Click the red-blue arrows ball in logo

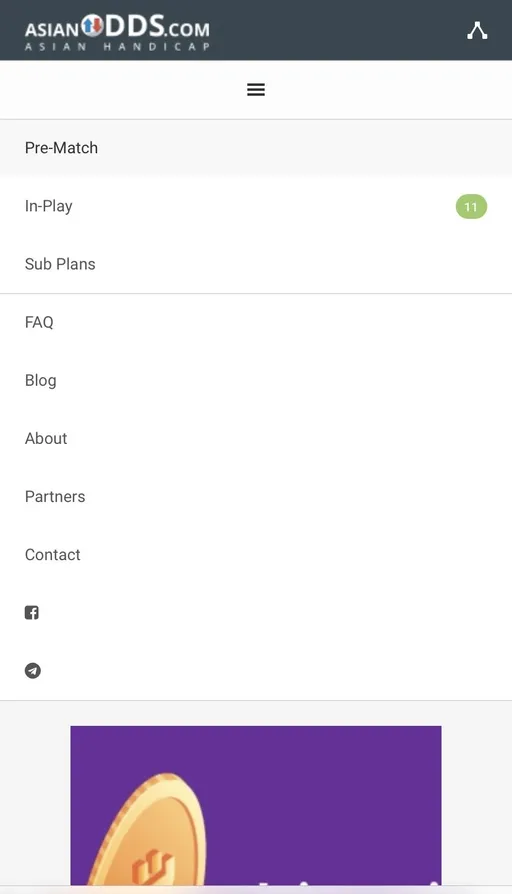click(92, 25)
